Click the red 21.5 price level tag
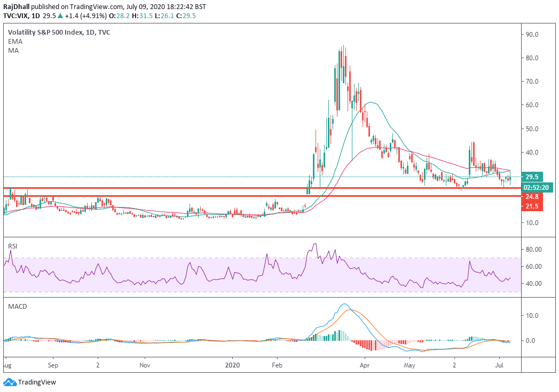Screen dimensions: 559x392 coord(531,207)
